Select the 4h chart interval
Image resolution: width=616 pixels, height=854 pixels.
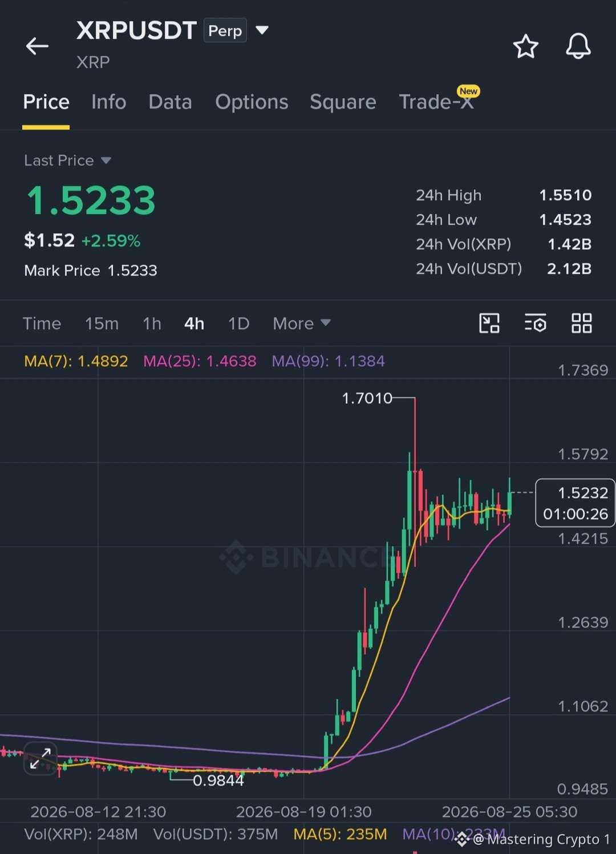(194, 323)
